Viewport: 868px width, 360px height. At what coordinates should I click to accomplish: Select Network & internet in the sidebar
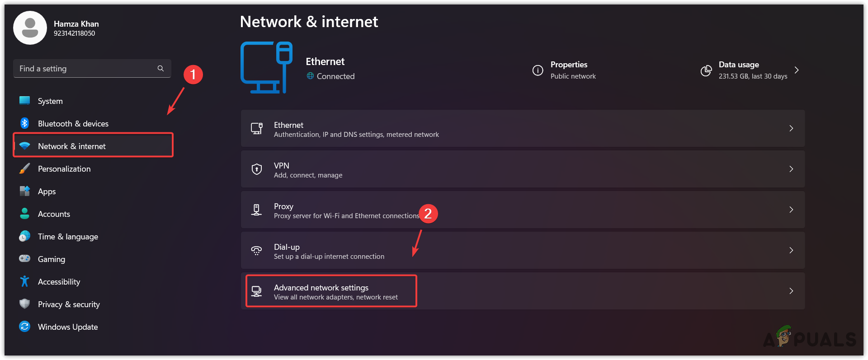click(71, 145)
